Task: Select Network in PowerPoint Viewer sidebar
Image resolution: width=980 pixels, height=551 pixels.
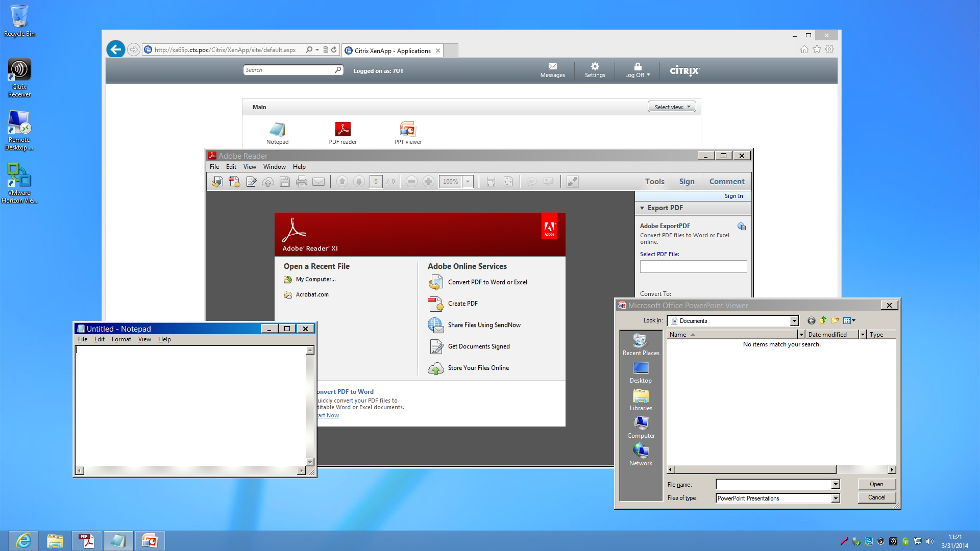Action: point(641,455)
